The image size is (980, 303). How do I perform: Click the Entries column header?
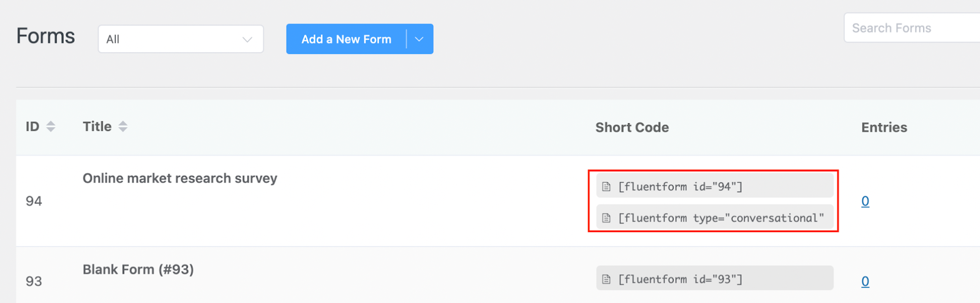[x=884, y=127]
